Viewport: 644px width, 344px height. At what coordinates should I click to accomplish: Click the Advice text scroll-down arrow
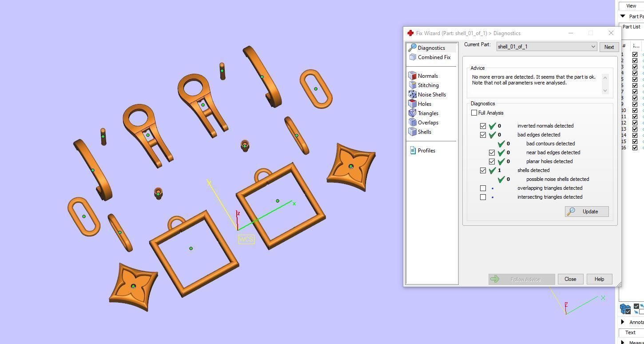(x=605, y=91)
